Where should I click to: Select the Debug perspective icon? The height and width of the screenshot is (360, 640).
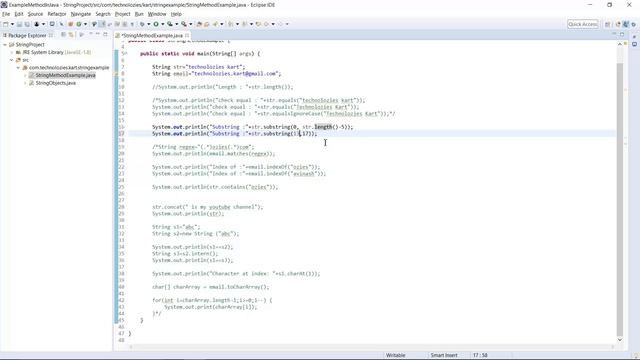coord(633,24)
